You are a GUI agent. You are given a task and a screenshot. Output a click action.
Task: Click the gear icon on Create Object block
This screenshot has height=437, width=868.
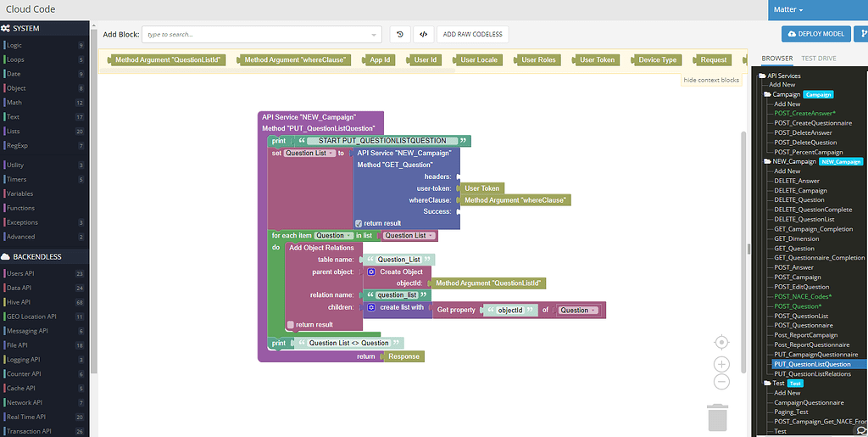(x=371, y=272)
